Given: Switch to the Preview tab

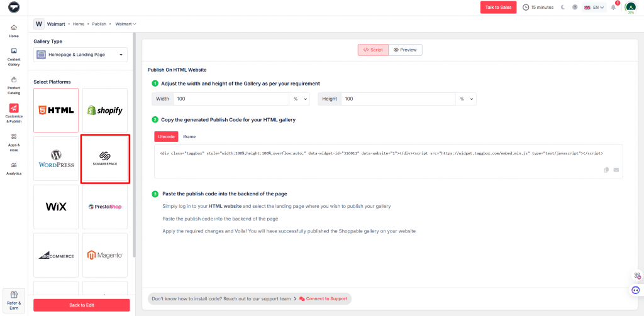Looking at the screenshot, I should click(x=405, y=50).
